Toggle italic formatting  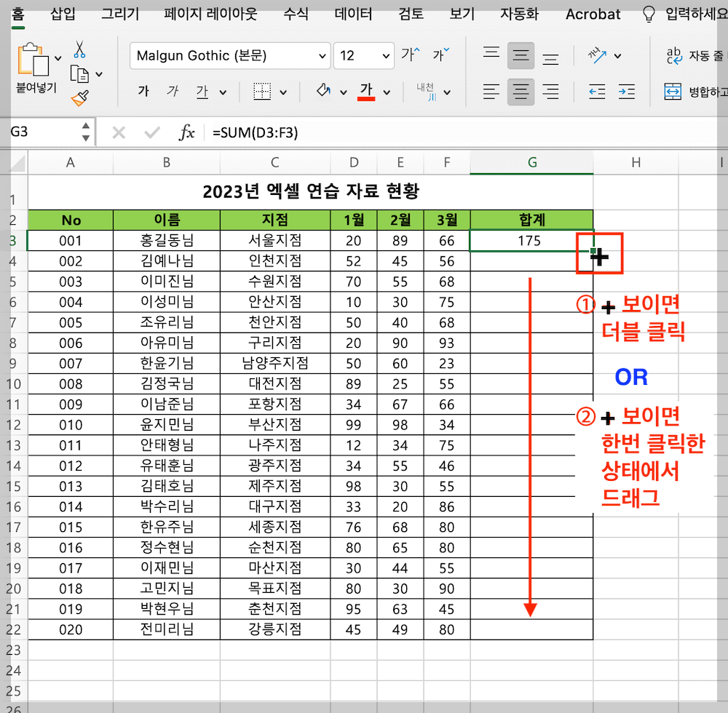click(173, 91)
